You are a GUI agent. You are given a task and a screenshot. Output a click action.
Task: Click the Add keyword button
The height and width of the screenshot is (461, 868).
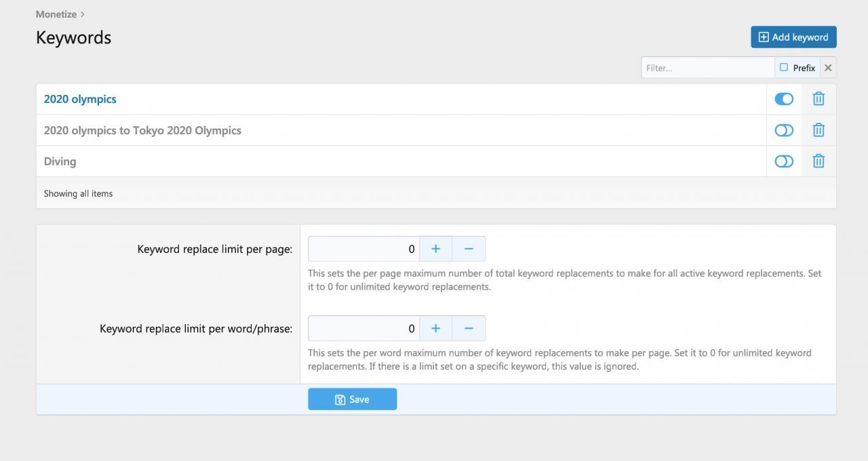point(793,37)
